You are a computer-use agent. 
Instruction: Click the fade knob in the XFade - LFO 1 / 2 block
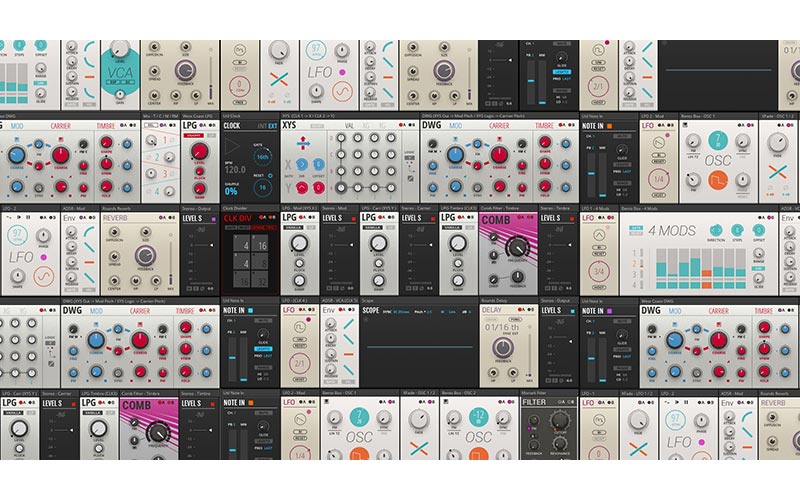[638, 420]
